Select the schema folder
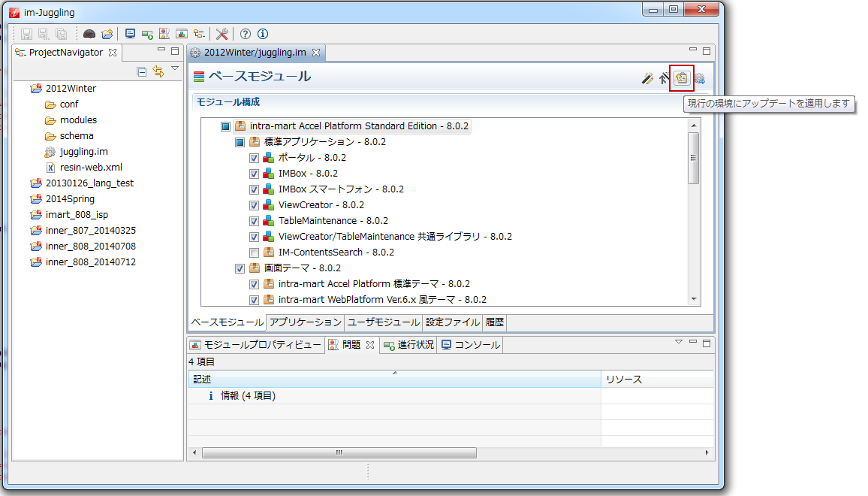868x496 pixels. point(77,136)
